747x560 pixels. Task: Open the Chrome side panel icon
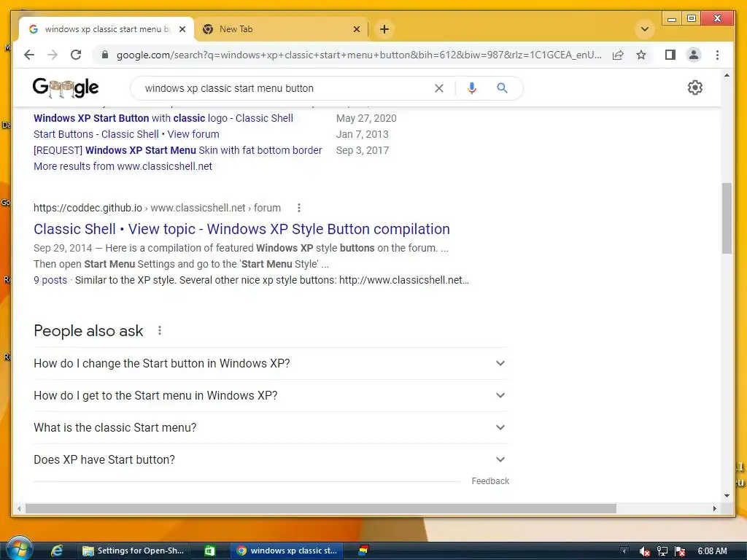tap(670, 55)
